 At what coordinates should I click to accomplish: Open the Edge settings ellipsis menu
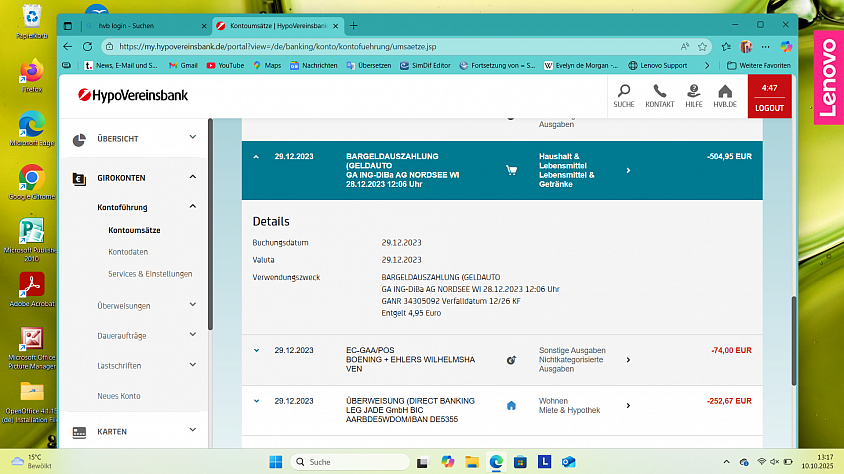pyautogui.click(x=765, y=47)
